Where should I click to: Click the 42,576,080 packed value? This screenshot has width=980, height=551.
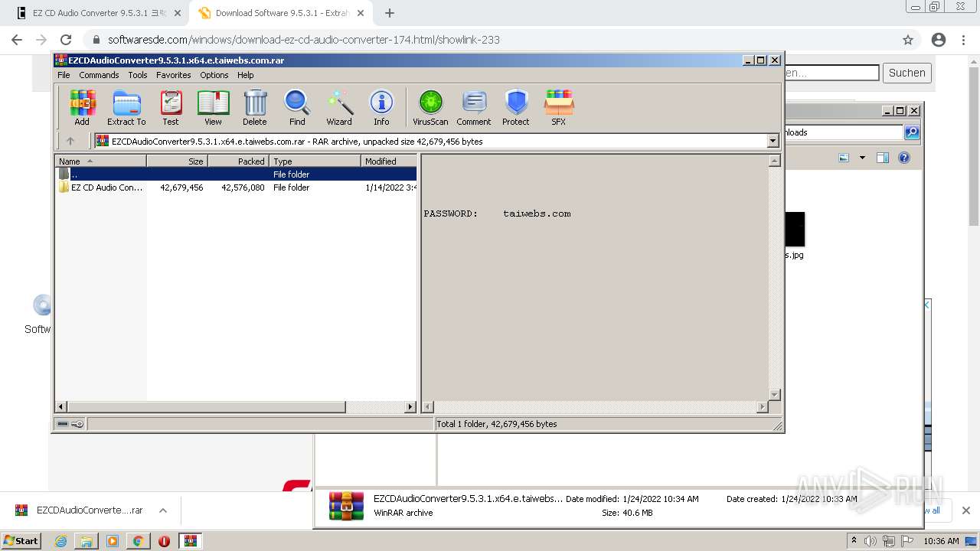(x=243, y=187)
